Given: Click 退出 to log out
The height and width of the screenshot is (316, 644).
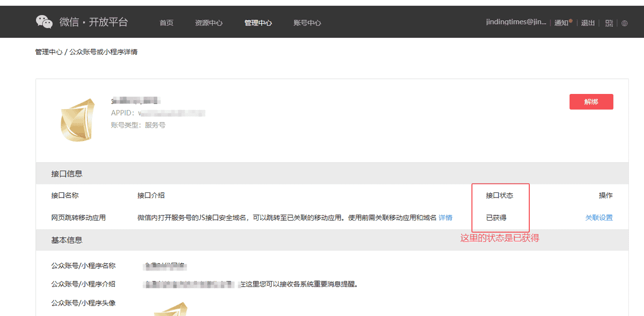Looking at the screenshot, I should pos(588,23).
